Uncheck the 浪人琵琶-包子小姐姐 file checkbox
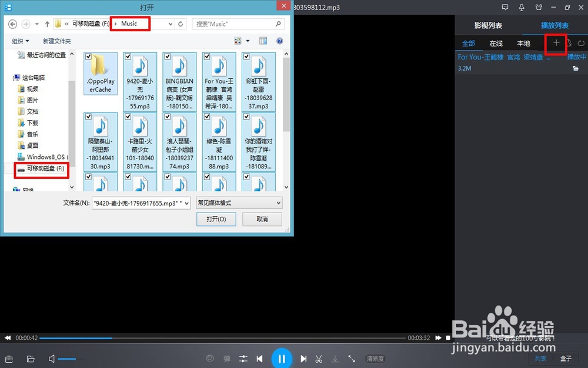Screen dimensions: 588x368 coord(167,117)
